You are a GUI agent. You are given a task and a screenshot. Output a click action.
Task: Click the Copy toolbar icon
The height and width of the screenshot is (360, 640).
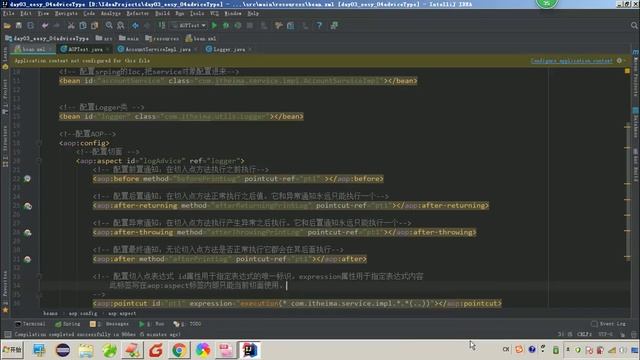[83, 26]
